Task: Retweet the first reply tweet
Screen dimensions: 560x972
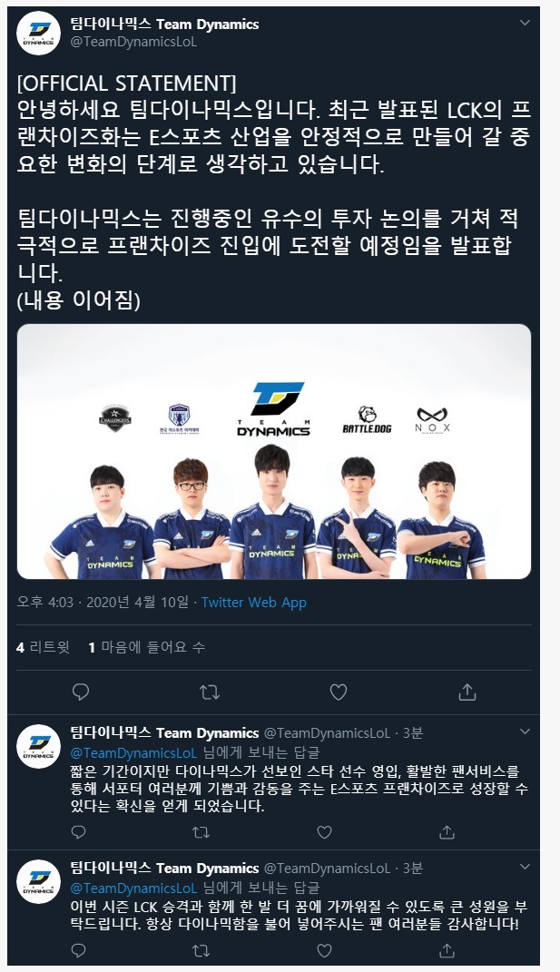Action: point(201,832)
